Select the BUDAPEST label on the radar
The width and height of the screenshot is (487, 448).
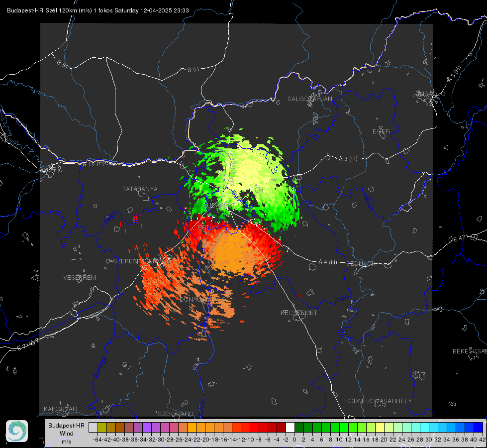219,205
